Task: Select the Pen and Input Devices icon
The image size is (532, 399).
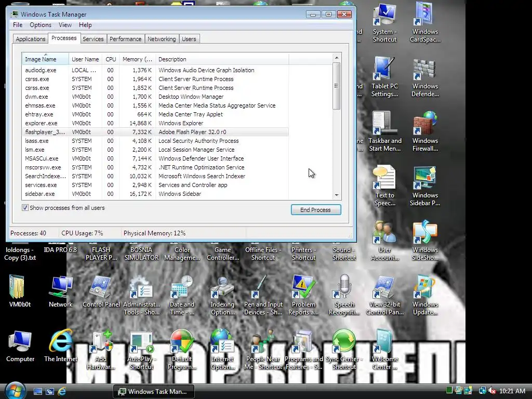Action: 263,295
